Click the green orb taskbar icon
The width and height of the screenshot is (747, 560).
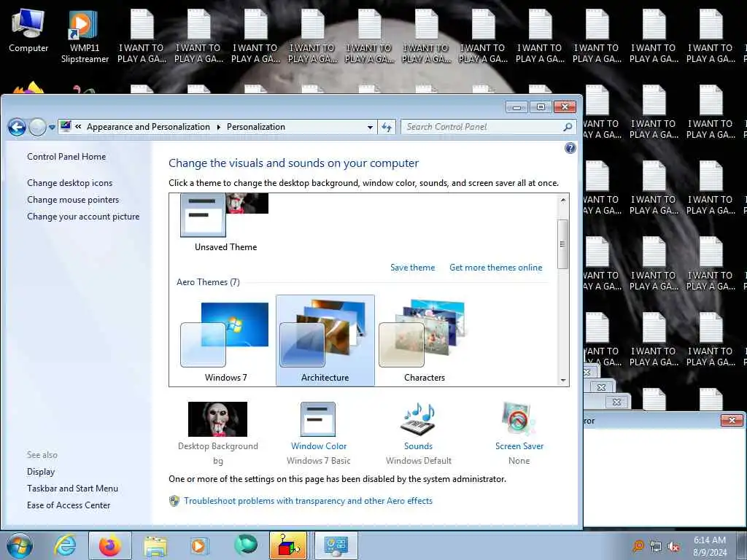(x=245, y=545)
